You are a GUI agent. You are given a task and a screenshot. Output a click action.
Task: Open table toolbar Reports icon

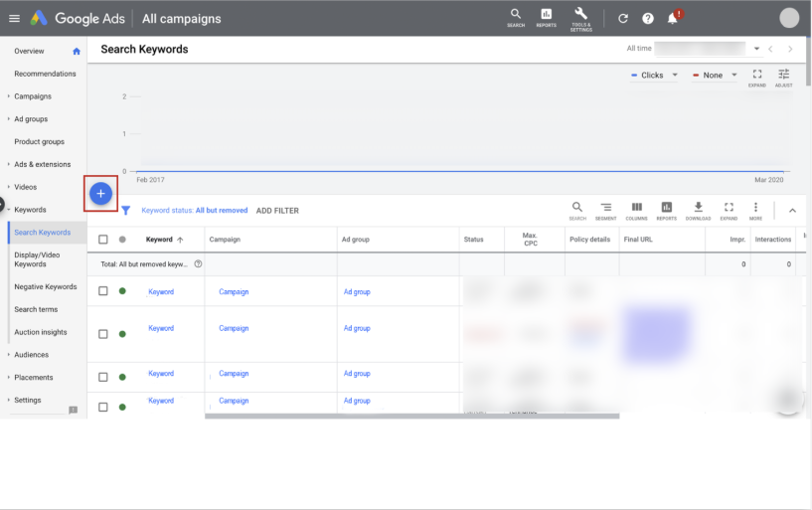pyautogui.click(x=667, y=211)
